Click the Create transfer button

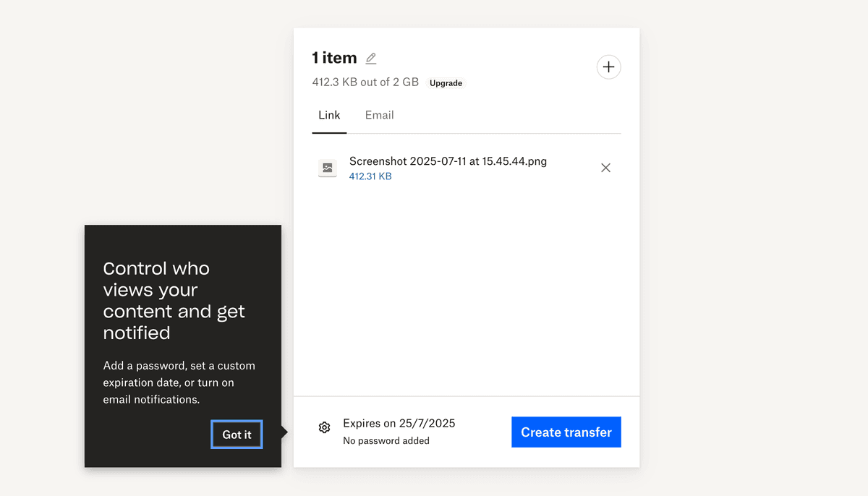[566, 432]
